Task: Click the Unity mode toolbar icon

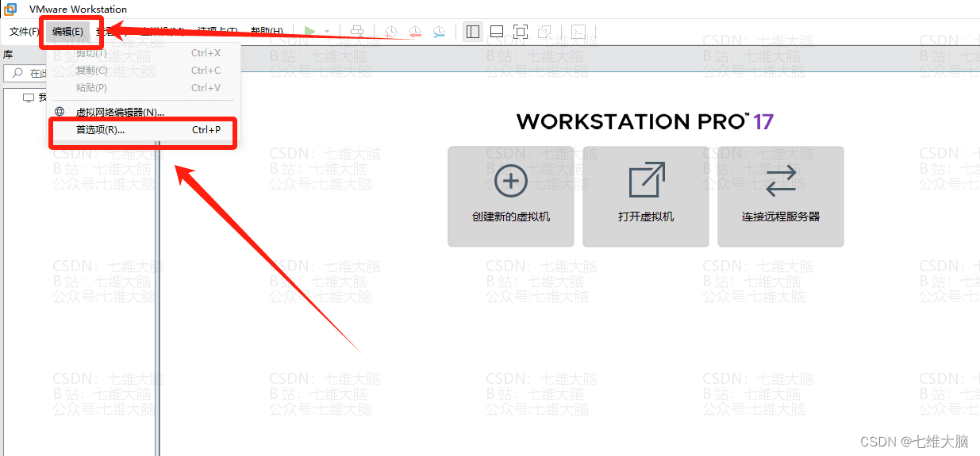Action: click(544, 32)
